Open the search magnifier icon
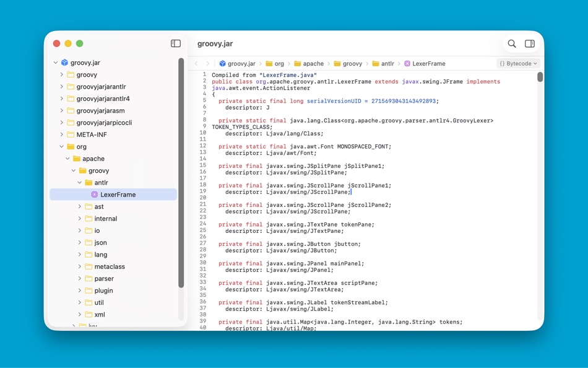 tap(511, 44)
